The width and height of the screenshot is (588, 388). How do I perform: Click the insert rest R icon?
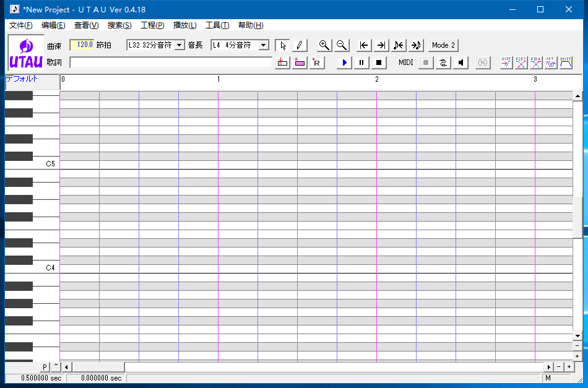(x=316, y=63)
